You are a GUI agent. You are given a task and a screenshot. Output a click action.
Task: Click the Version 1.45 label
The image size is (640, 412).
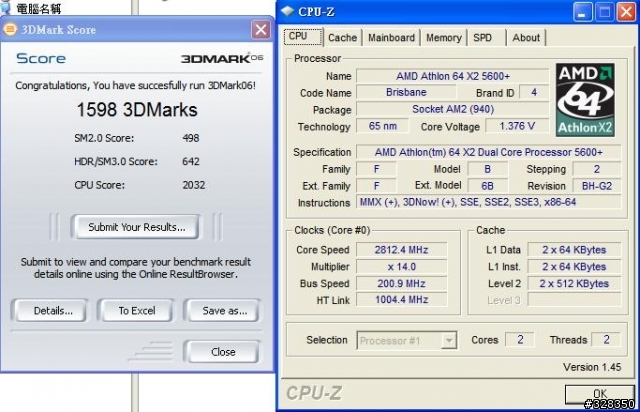592,367
